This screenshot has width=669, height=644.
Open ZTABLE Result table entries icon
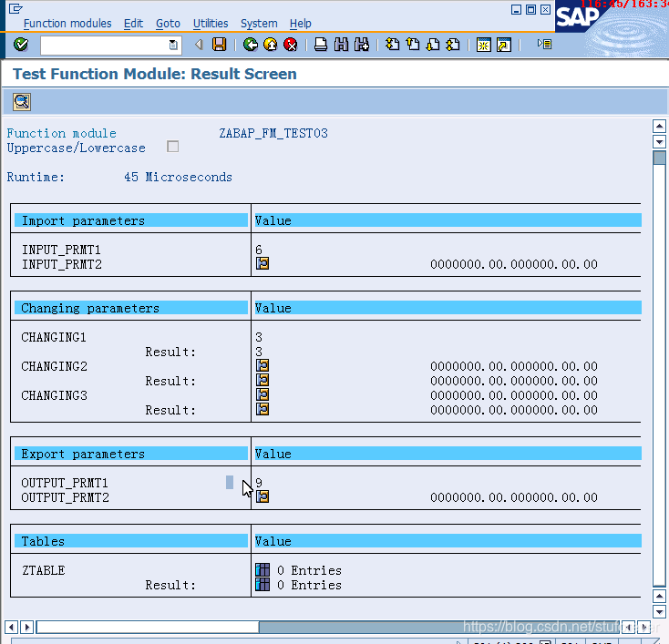(262, 584)
